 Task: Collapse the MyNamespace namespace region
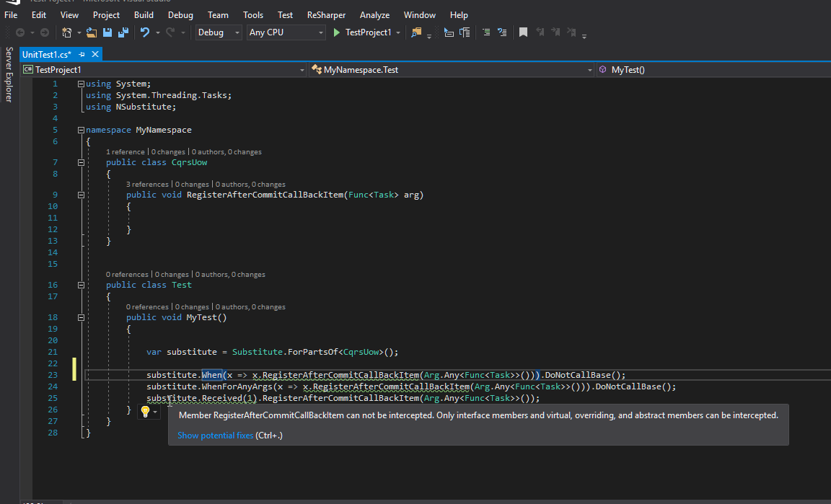[x=81, y=130]
